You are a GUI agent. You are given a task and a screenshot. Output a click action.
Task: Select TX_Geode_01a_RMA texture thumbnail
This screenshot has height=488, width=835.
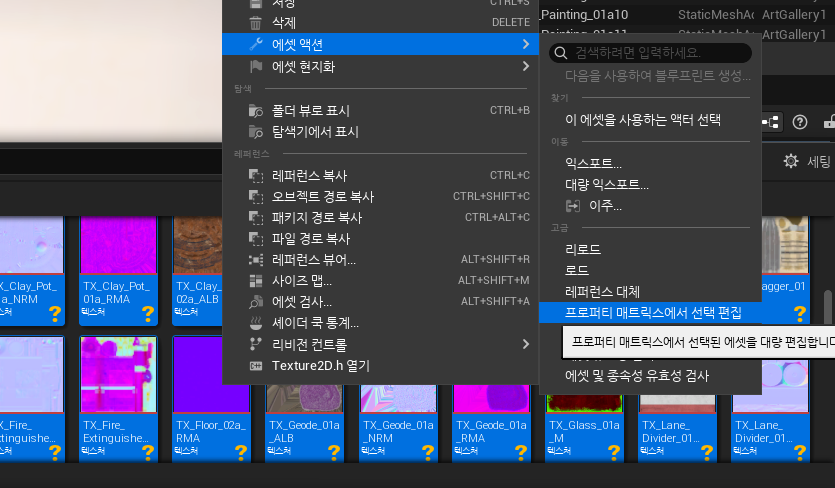491,398
